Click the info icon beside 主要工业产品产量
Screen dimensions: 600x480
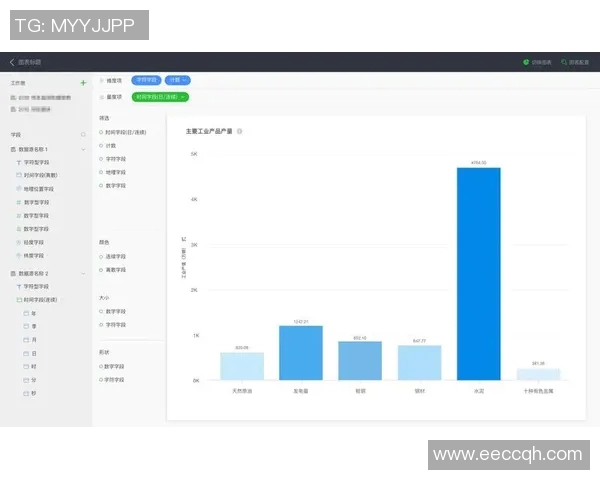pos(240,131)
